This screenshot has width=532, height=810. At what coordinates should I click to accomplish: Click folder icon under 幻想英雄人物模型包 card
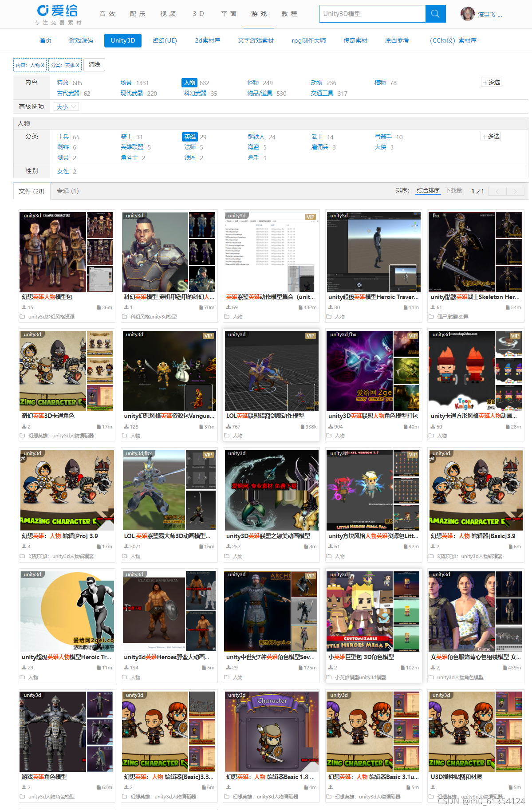[x=22, y=317]
